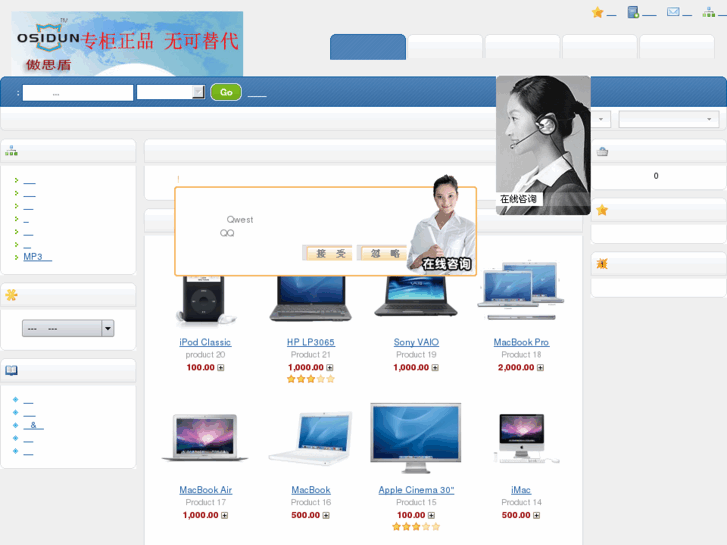Click the shopping basket icon in the right panel
Screen dimensions: 727x545
tap(602, 152)
